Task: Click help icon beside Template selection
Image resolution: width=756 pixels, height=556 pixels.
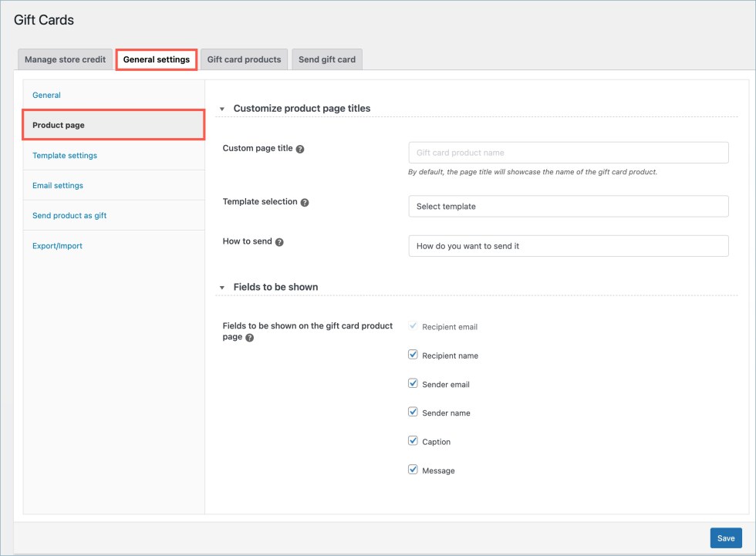Action: tap(305, 202)
